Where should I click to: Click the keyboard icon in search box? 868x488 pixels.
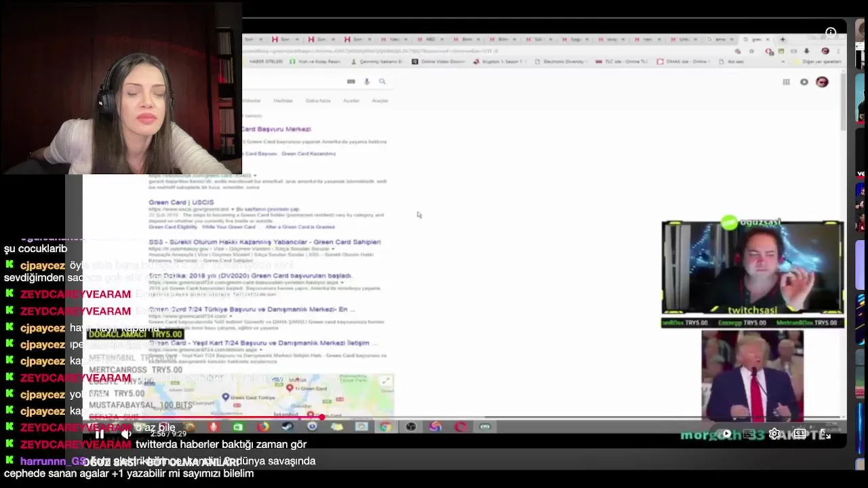coord(351,81)
